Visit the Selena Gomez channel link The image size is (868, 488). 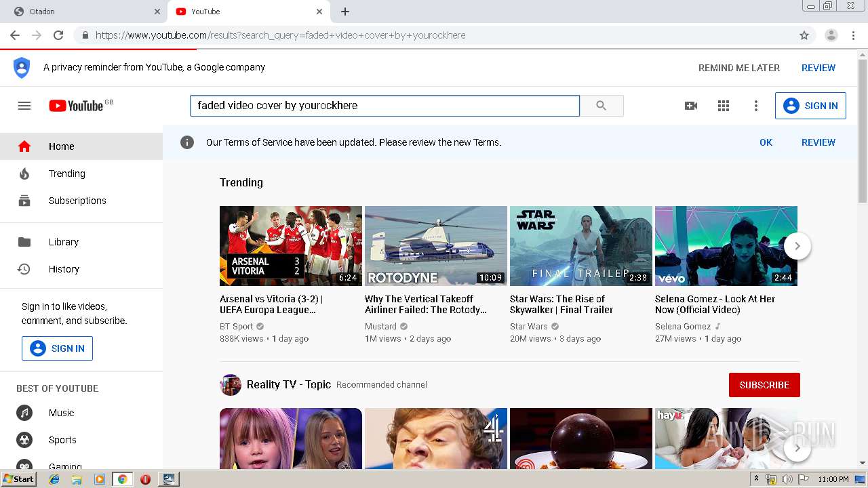(x=683, y=327)
